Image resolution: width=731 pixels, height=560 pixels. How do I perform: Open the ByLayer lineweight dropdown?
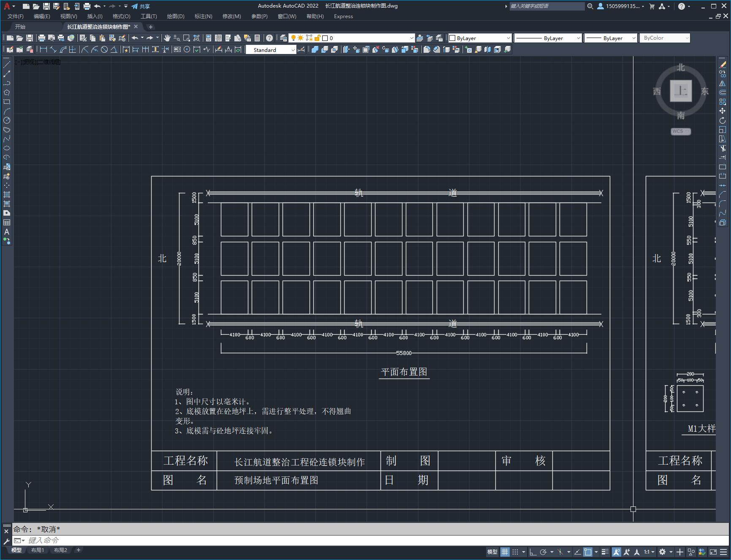coord(611,38)
